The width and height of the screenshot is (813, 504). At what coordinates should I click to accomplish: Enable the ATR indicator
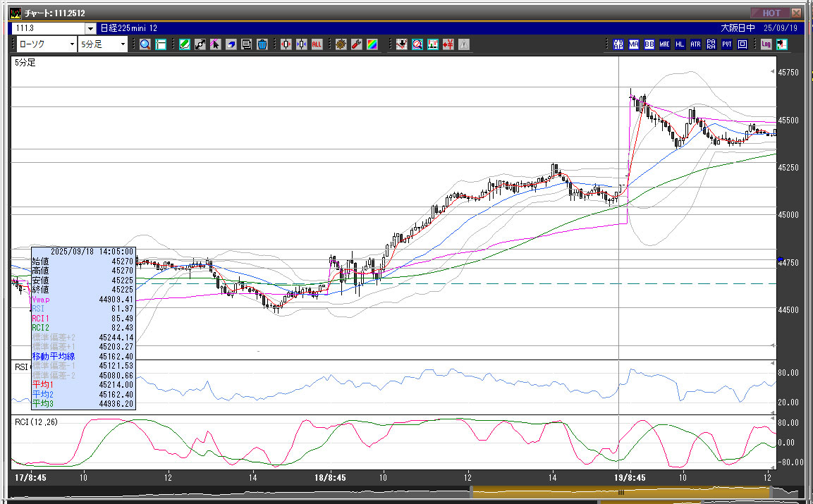[x=695, y=44]
